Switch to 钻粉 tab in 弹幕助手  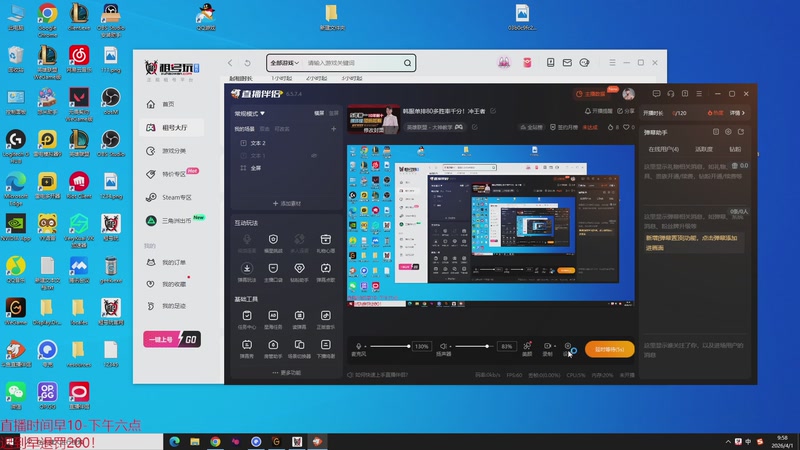(735, 149)
